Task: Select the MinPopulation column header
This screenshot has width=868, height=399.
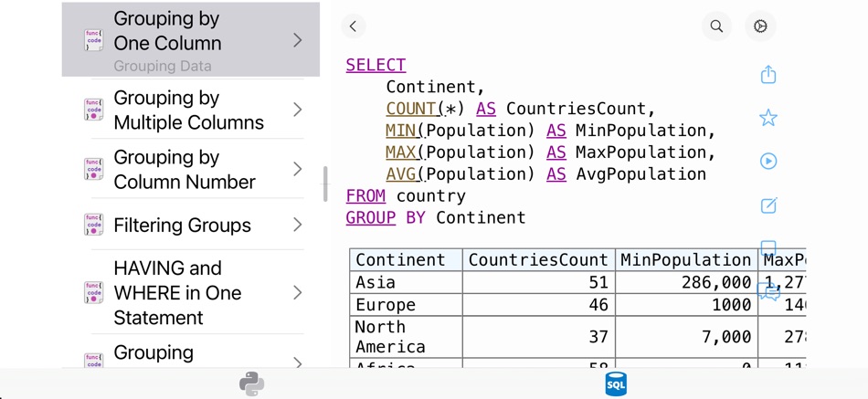Action: [x=686, y=259]
